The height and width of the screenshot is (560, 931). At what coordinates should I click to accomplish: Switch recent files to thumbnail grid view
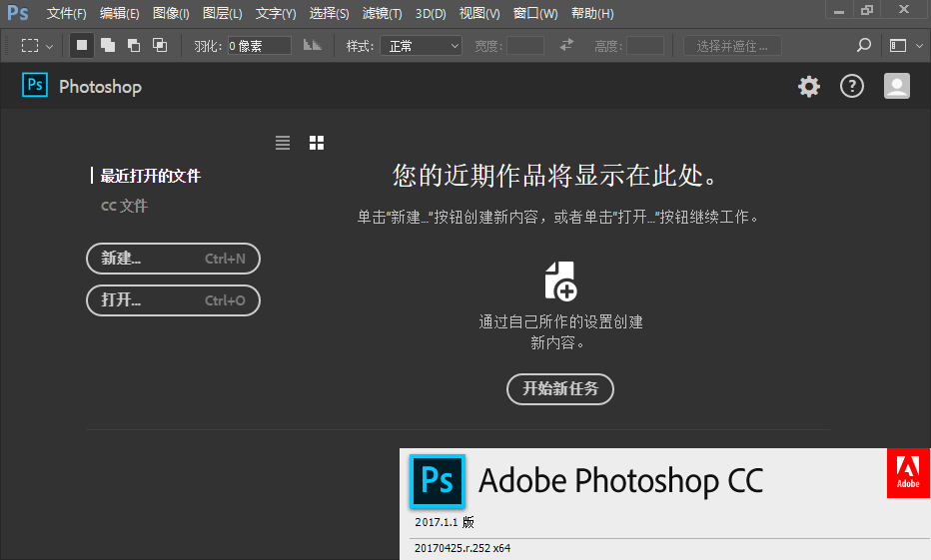point(317,143)
